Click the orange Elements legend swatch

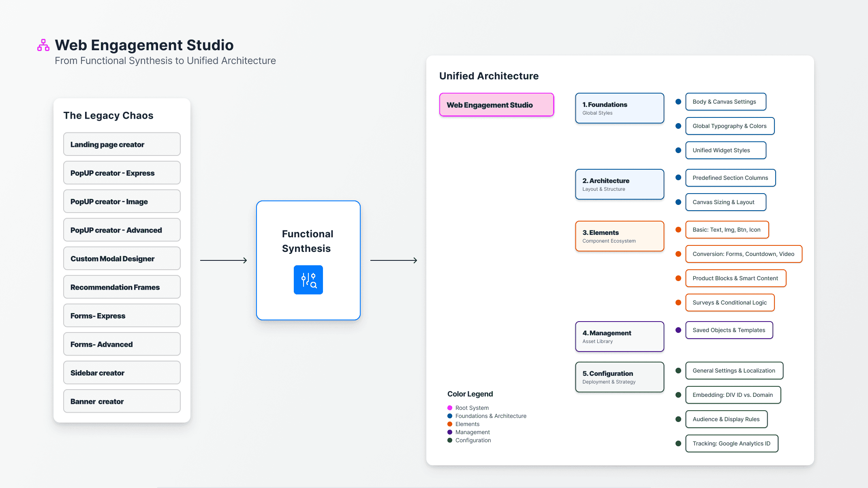(x=450, y=424)
